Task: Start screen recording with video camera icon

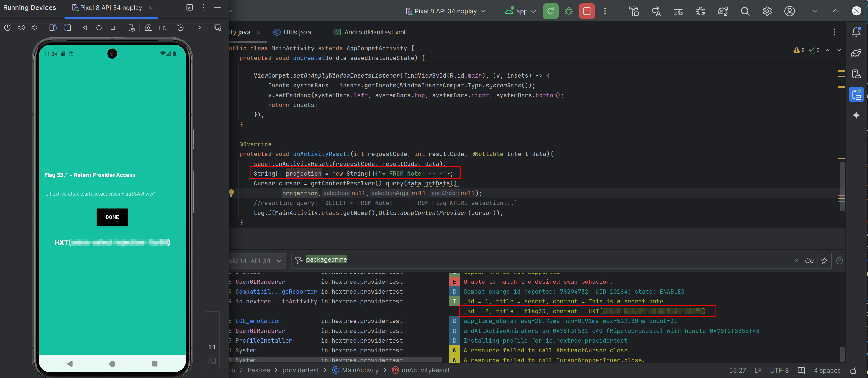Action: (163, 28)
